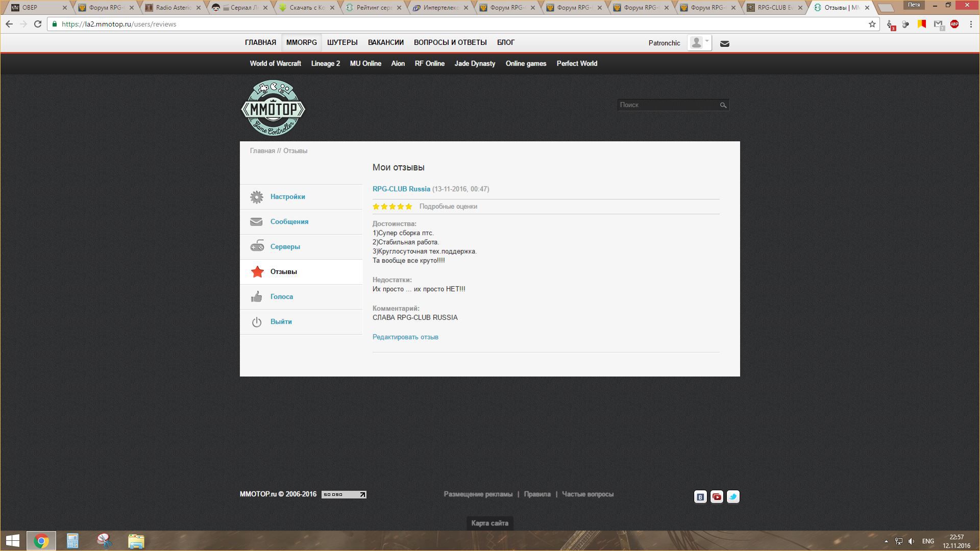Viewport: 980px width, 551px height.
Task: Focus the Поиск search field
Action: tap(666, 105)
